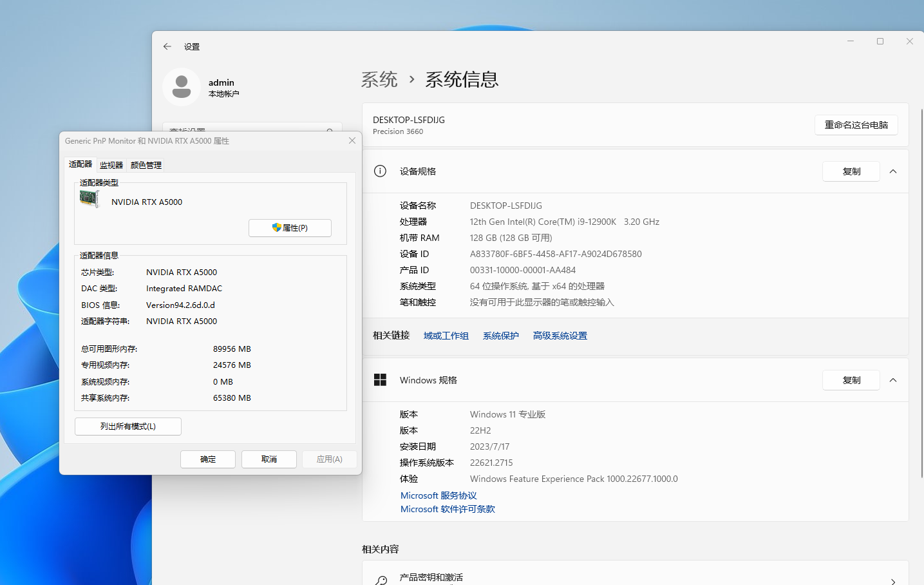Click the key icon beside 产品密钥和激活

[381, 581]
